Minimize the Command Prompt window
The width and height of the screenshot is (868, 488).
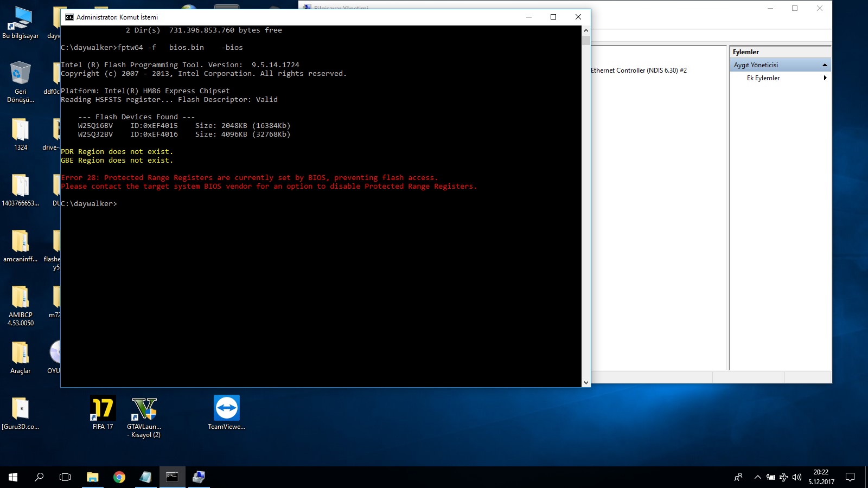pos(529,17)
